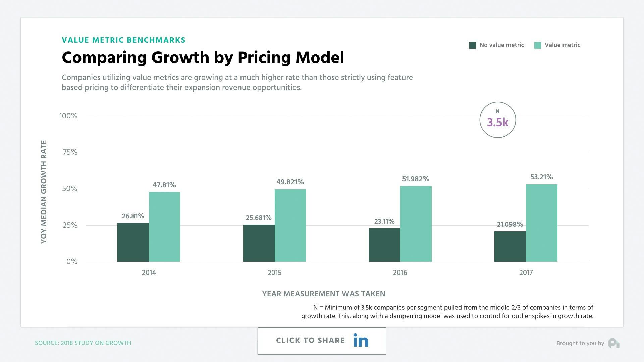Click the 23.11% bar for 2016
Screen dimensions: 644x362
point(385,245)
